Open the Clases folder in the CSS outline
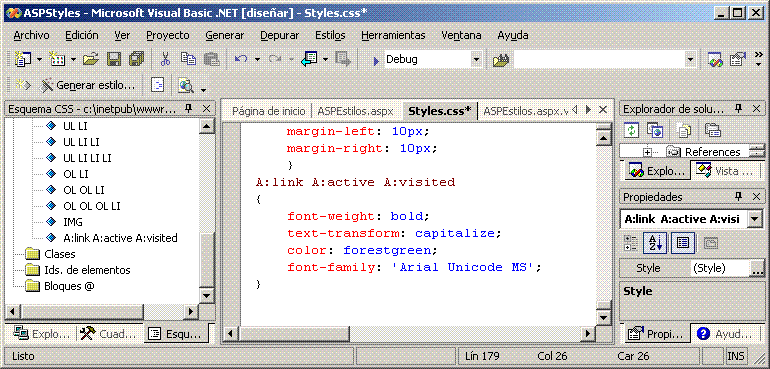Image resolution: width=770 pixels, height=369 pixels. 59,254
